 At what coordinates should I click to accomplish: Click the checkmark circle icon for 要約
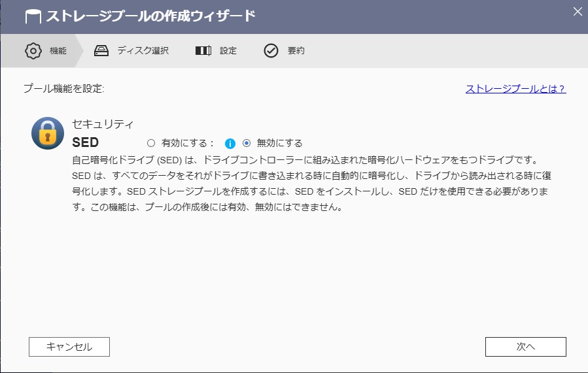click(x=271, y=50)
